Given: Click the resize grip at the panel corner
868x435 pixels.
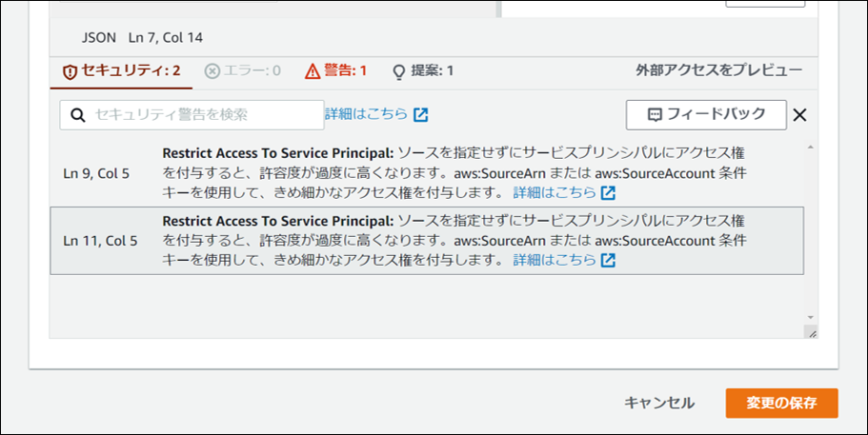Looking at the screenshot, I should pyautogui.click(x=811, y=332).
